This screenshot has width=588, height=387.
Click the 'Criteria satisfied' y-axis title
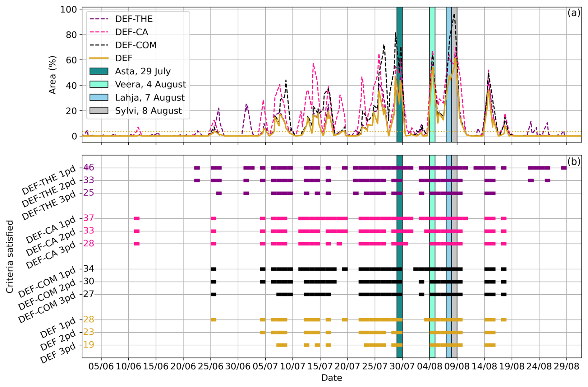point(10,257)
